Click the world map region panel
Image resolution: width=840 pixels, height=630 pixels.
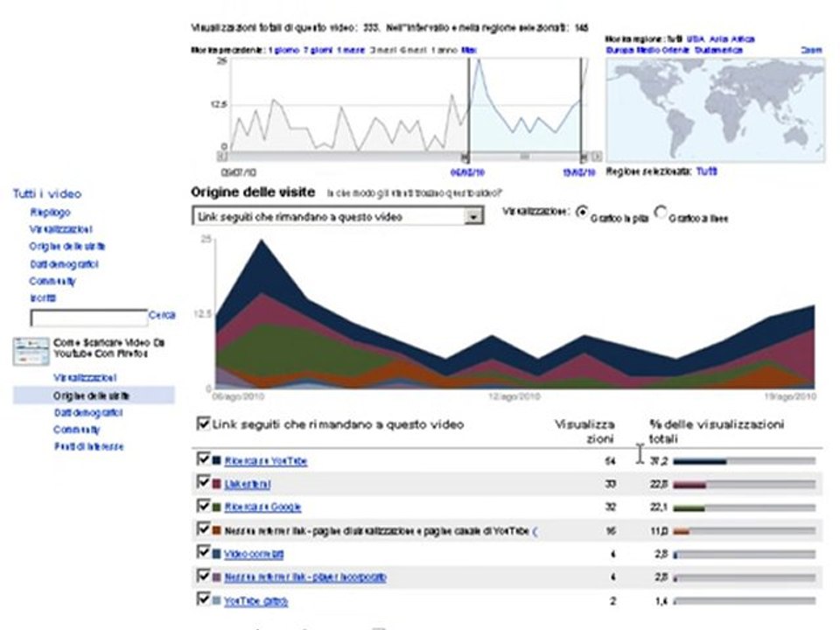[x=715, y=110]
